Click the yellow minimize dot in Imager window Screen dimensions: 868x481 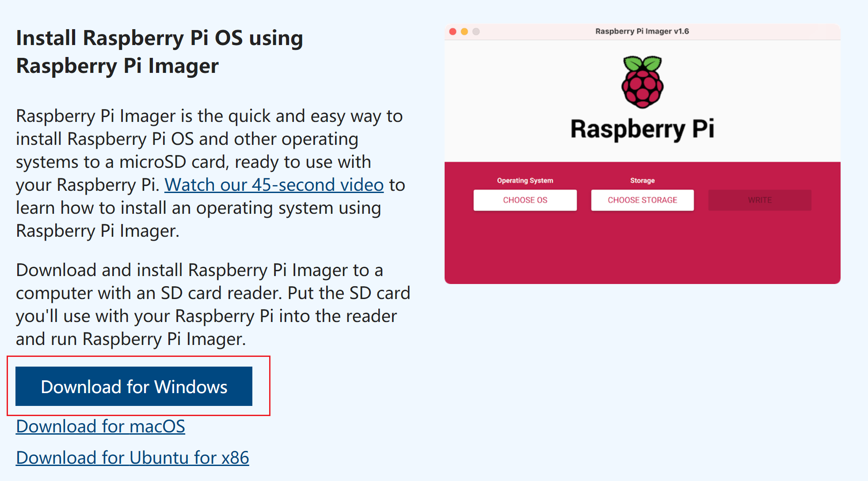464,31
